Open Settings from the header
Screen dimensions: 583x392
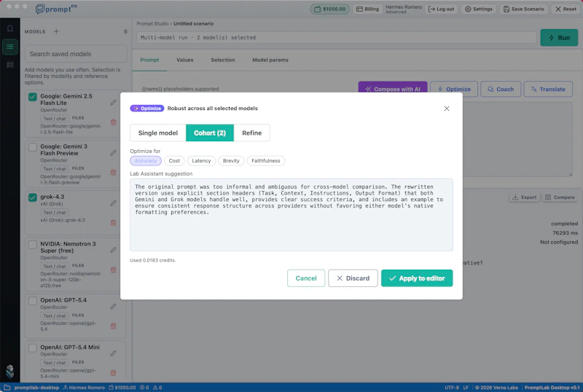point(479,9)
